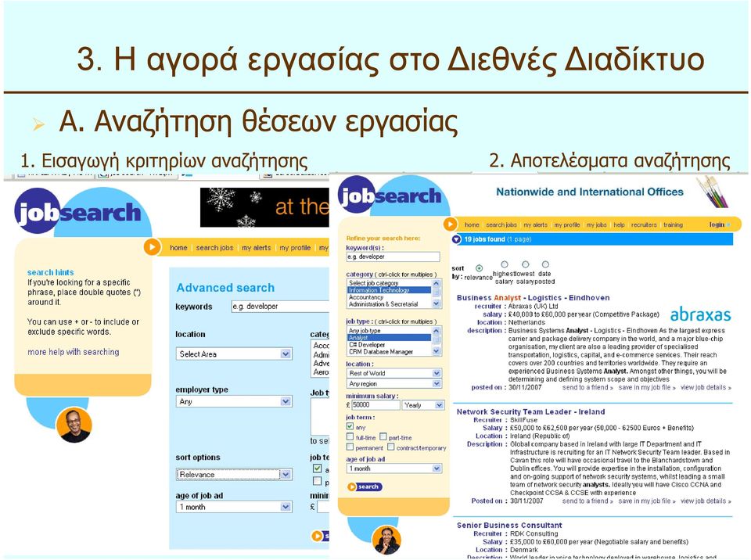Select the 'lowest salary' sort radio button

pyautogui.click(x=526, y=264)
